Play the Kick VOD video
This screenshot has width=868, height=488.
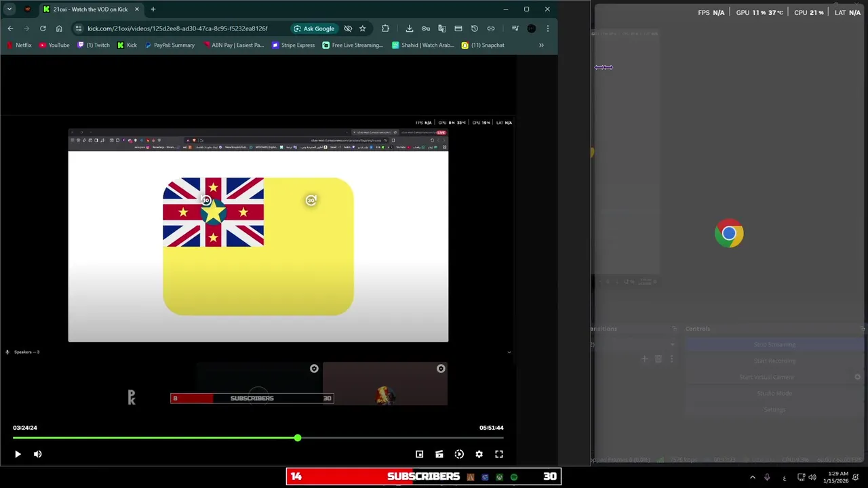[18, 454]
